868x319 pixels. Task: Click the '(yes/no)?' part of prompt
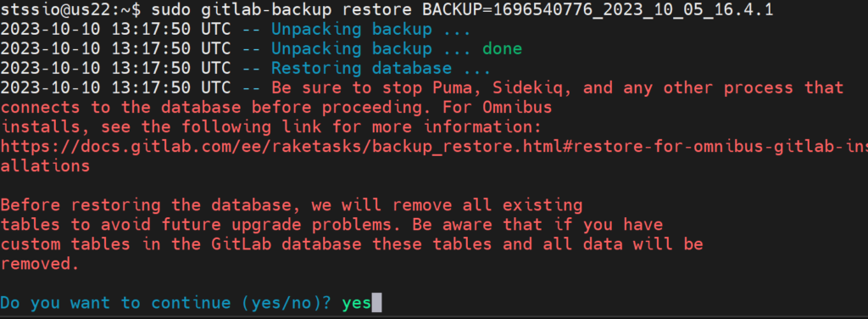(292, 303)
